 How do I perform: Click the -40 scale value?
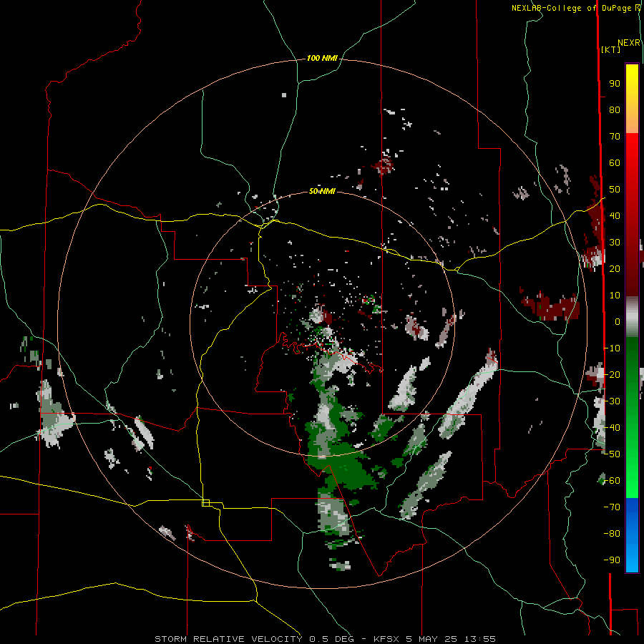coord(613,428)
